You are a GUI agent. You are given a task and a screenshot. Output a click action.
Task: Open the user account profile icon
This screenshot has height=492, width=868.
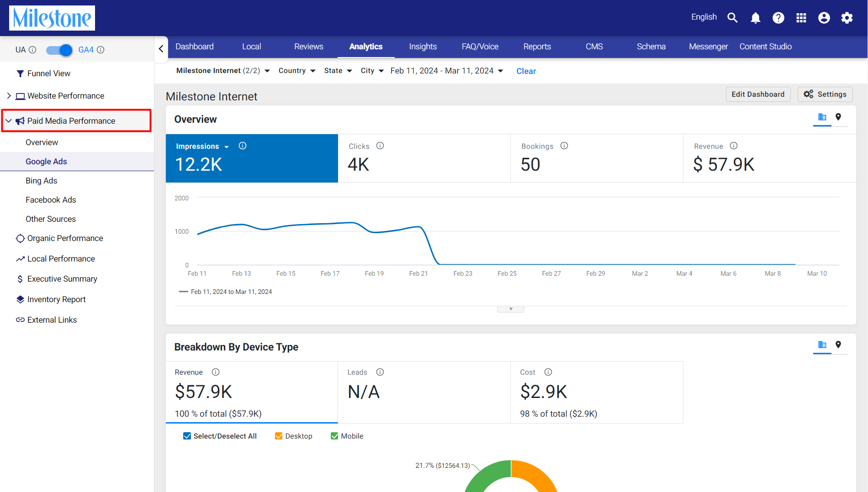point(824,18)
